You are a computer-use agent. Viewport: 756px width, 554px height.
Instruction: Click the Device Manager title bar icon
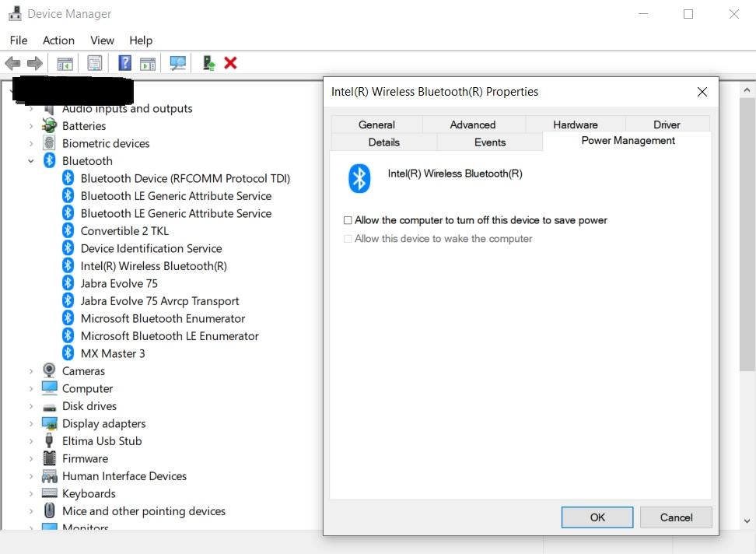click(15, 13)
